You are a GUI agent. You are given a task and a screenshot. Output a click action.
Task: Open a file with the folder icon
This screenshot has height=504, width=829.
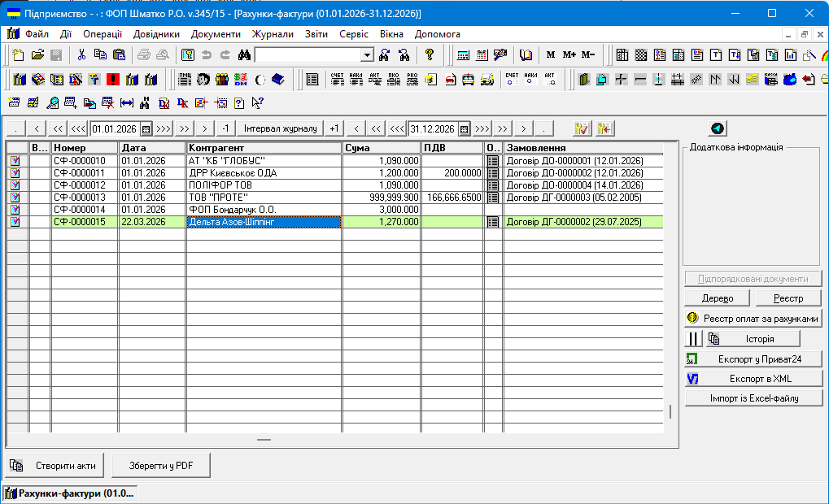pyautogui.click(x=37, y=55)
